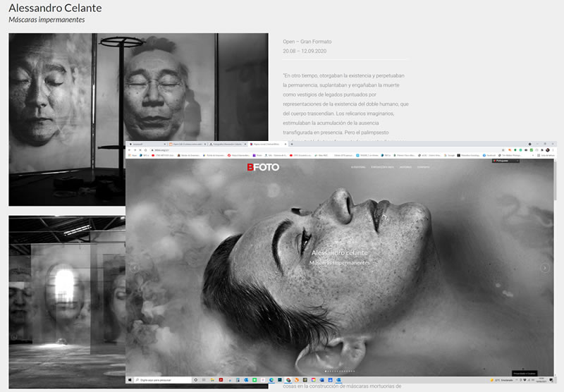Screen dimensions: 564x392
Task: Click the browser forward arrow button
Action: (x=135, y=150)
